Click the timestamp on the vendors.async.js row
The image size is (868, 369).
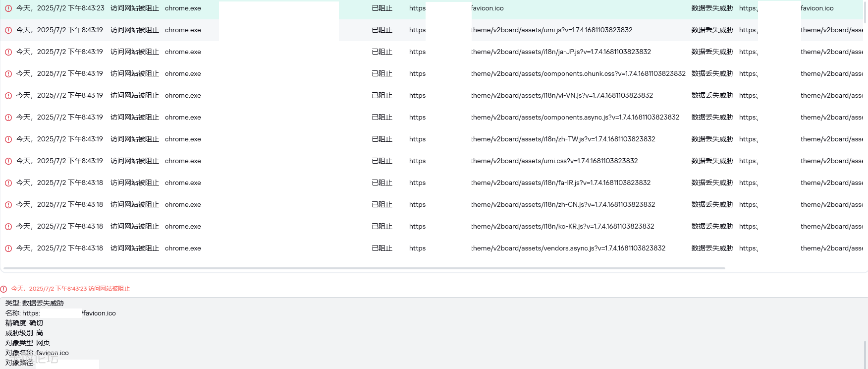point(60,248)
